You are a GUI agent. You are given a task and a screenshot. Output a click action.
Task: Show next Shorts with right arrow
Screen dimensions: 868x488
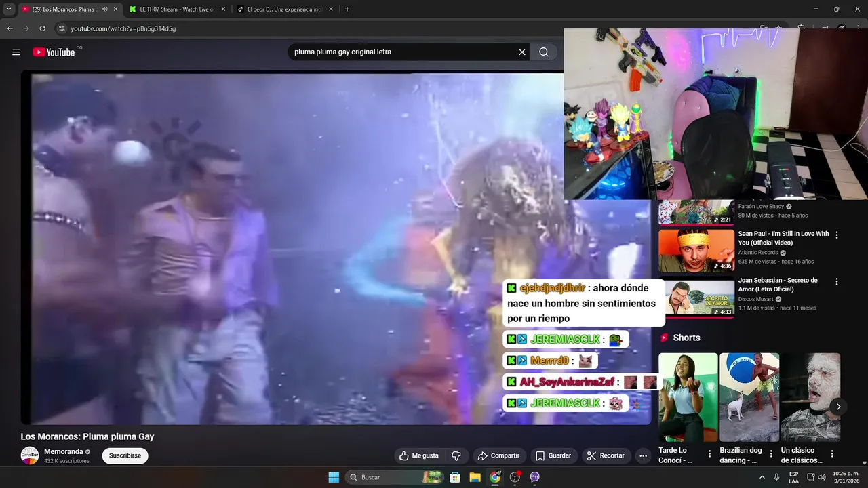coord(838,407)
